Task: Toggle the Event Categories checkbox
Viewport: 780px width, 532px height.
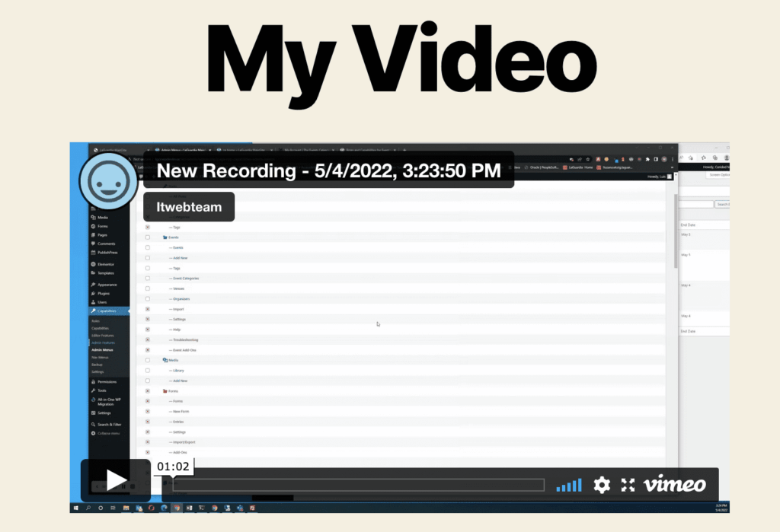Action: click(147, 279)
